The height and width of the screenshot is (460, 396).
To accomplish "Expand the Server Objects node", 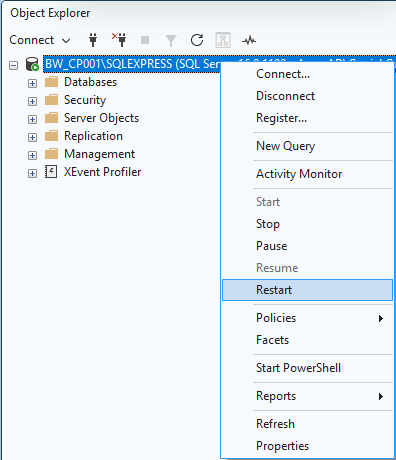I will pyautogui.click(x=32, y=119).
